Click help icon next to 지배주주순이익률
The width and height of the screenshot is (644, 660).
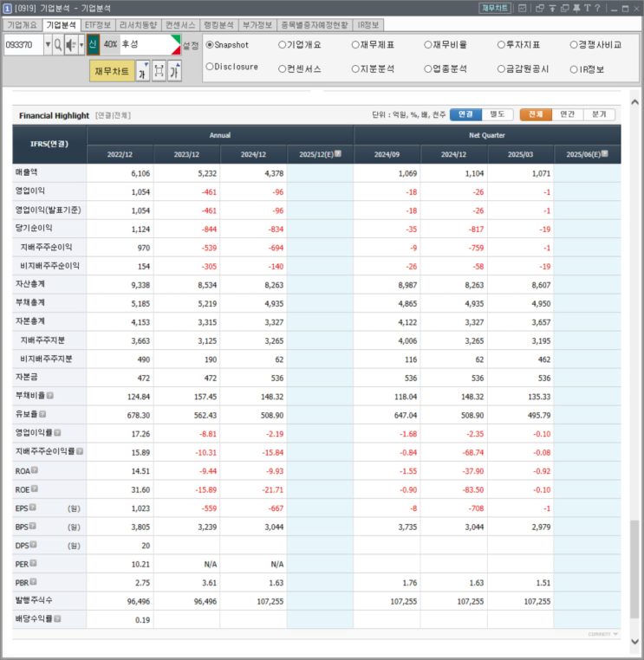(80, 451)
